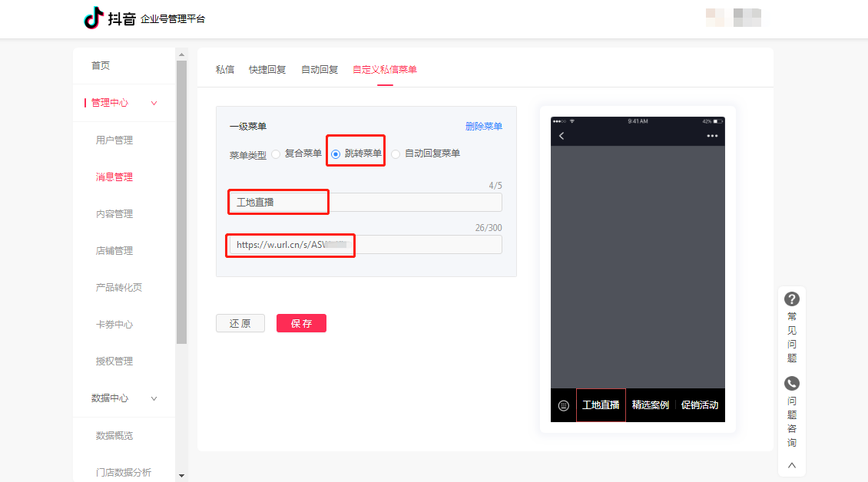Viewport: 868px width, 482px height.
Task: Open the 自定义私信菜单 tab
Action: 385,69
